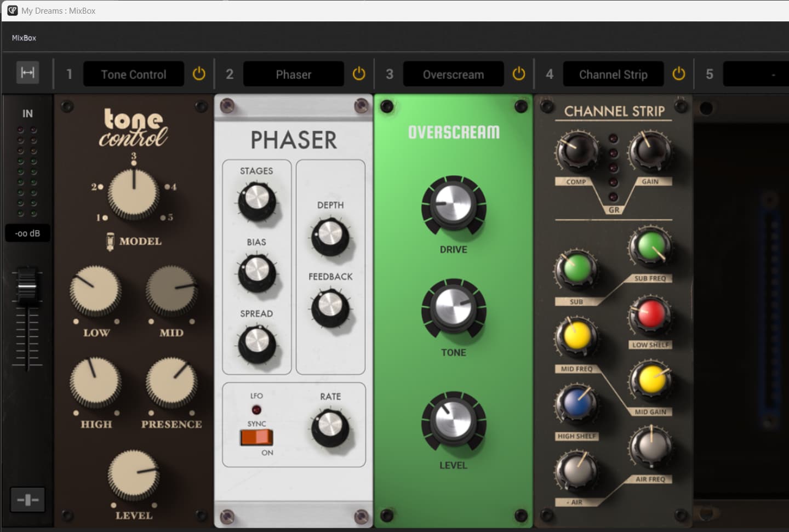This screenshot has width=789, height=532.
Task: Click the link button below input fader
Action: pos(27,500)
